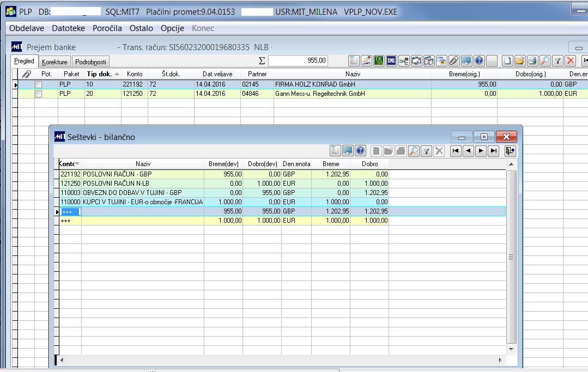Click magnifier search icon in Prejem banke toolbar
This screenshot has width=588, height=372.
pos(545,60)
